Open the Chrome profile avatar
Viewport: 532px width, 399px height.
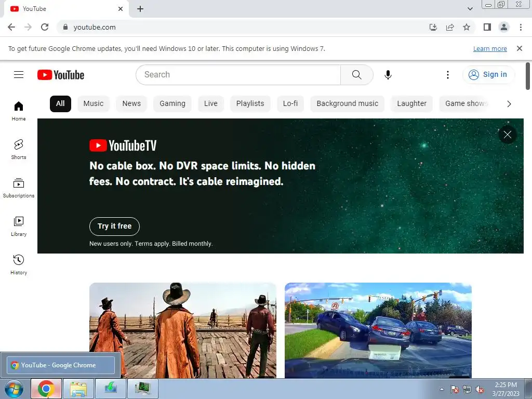point(504,27)
